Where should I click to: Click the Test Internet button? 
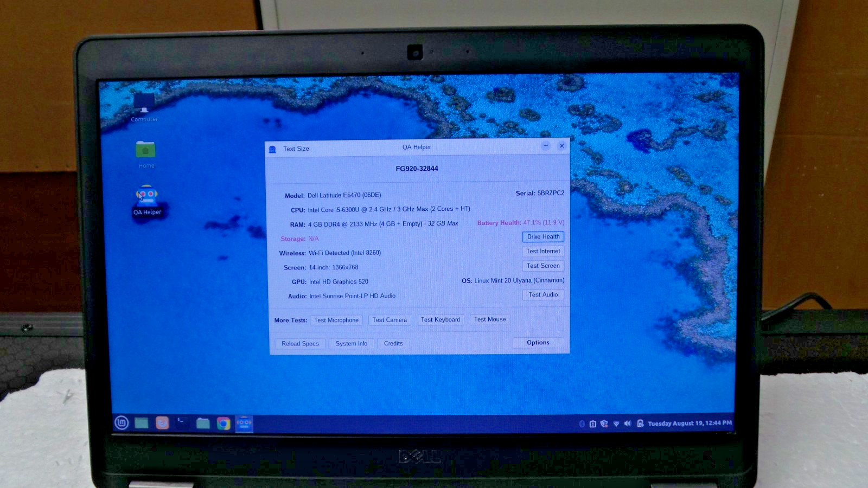tap(543, 252)
